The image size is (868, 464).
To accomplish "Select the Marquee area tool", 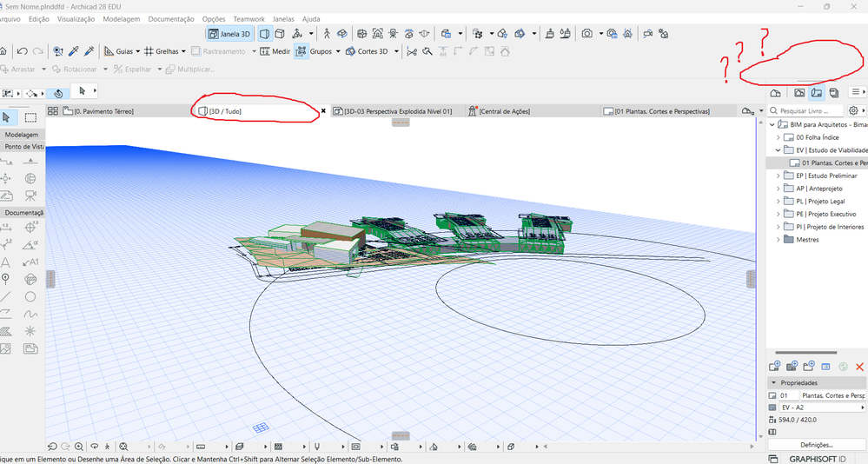I will 30,117.
